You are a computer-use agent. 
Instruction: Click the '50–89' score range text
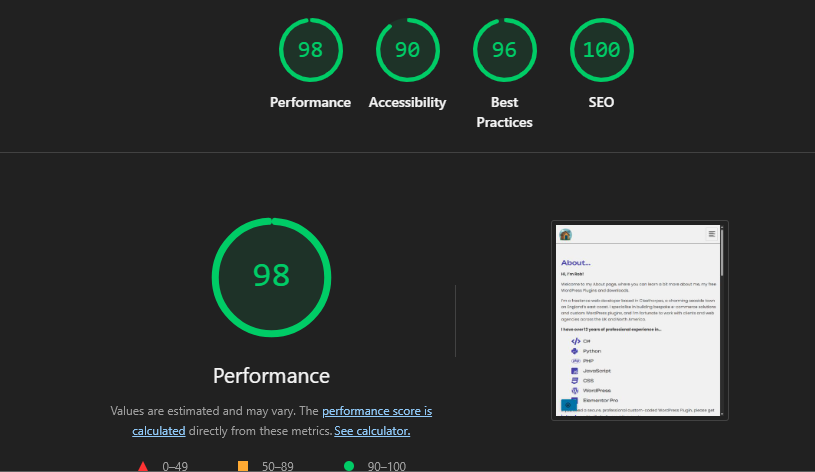tap(278, 466)
